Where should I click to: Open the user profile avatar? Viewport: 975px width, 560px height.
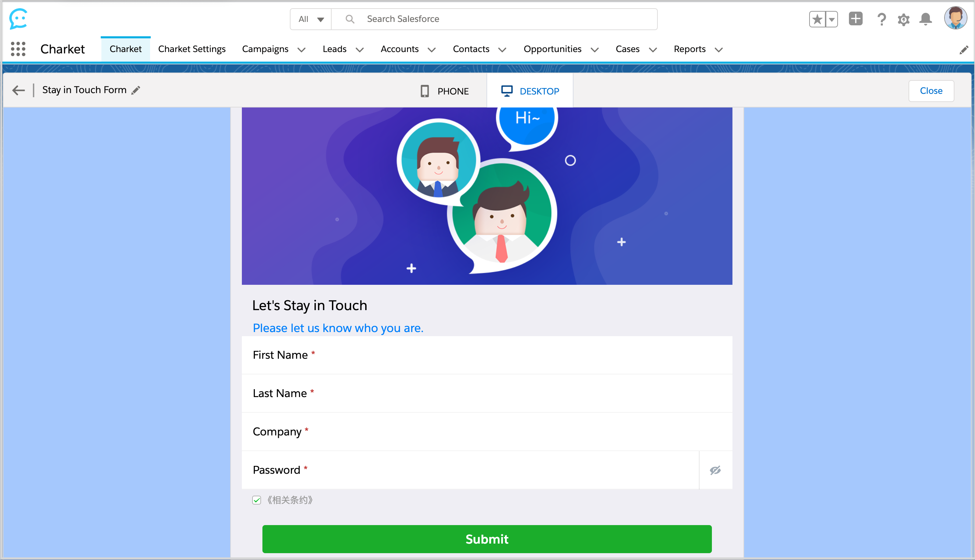pos(955,18)
